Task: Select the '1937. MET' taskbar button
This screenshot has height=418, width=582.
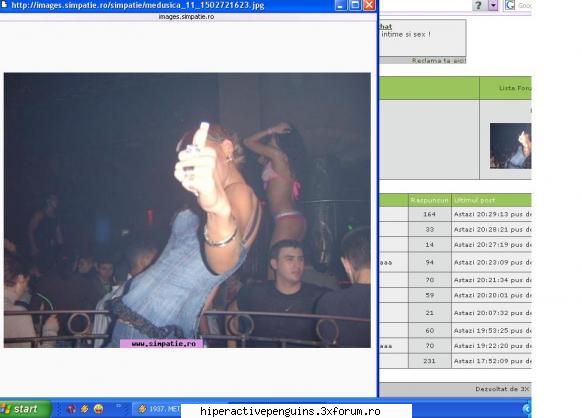Action: [x=158, y=409]
